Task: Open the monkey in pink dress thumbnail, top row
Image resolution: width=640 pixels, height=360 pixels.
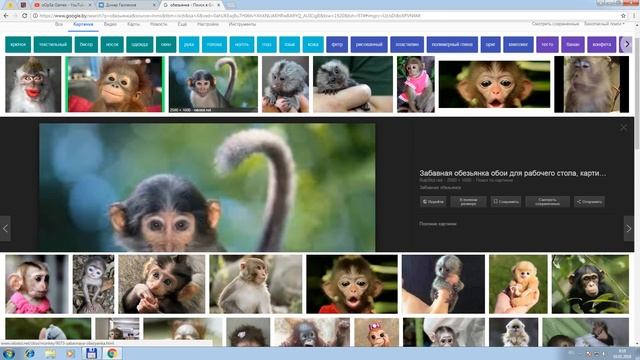Action: pos(416,84)
